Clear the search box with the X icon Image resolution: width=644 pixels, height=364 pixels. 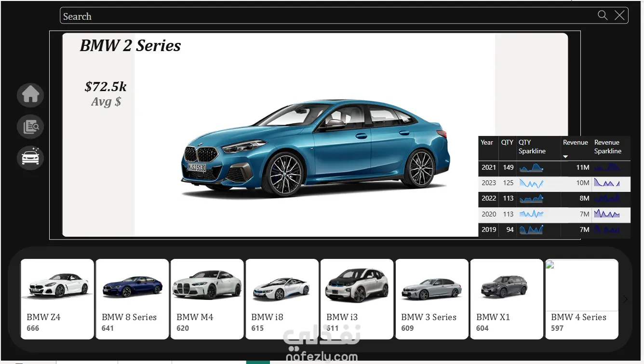click(x=620, y=15)
